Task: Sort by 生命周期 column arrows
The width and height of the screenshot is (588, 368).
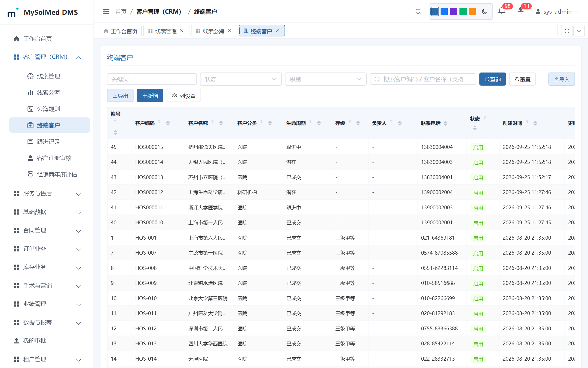Action: coord(319,123)
